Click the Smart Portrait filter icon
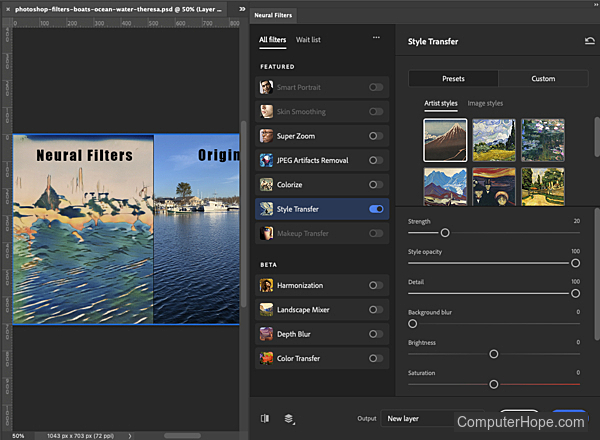 click(x=266, y=87)
